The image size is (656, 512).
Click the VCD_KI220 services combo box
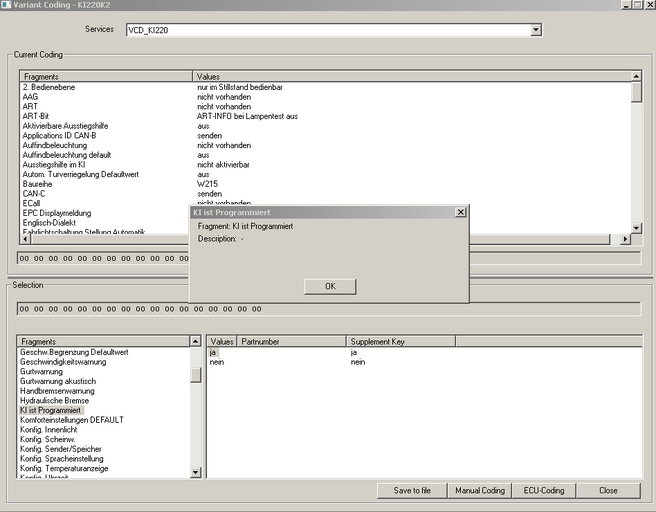click(334, 30)
